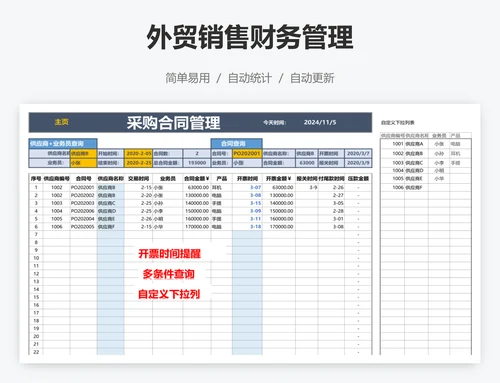The image size is (500, 383).
Task: Select the 付尾款时间 column header
Action: pos(331,179)
